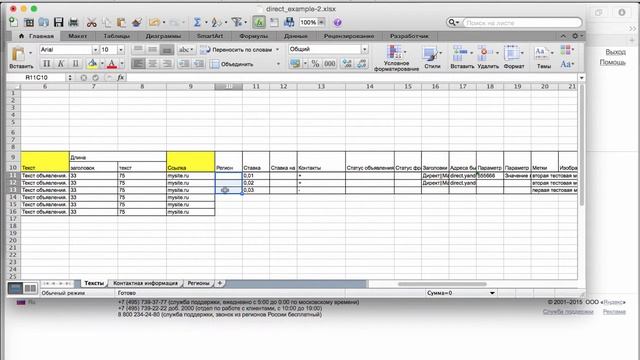Click the Реклама link in the browser footer

pyautogui.click(x=614, y=311)
